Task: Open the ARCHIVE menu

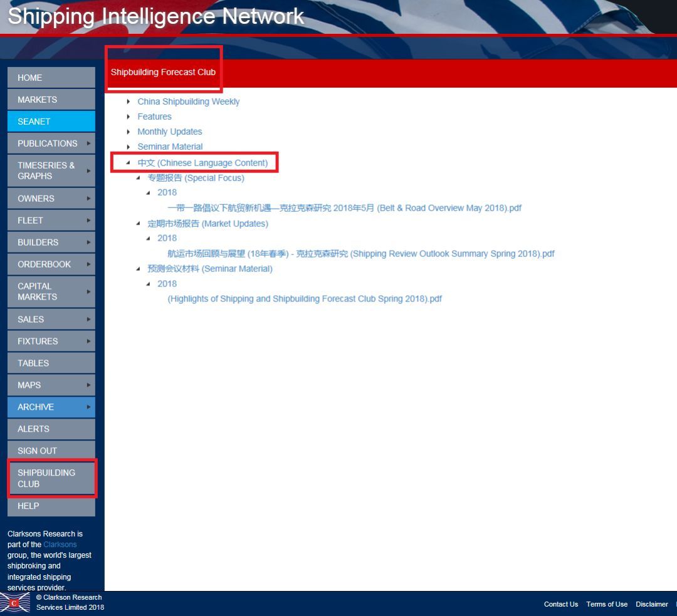Action: (x=51, y=407)
